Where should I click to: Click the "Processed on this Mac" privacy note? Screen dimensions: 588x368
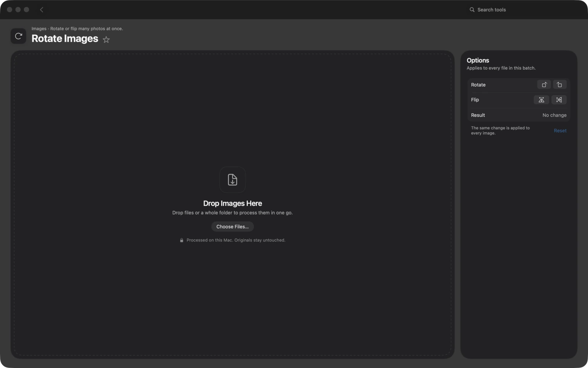pos(236,240)
